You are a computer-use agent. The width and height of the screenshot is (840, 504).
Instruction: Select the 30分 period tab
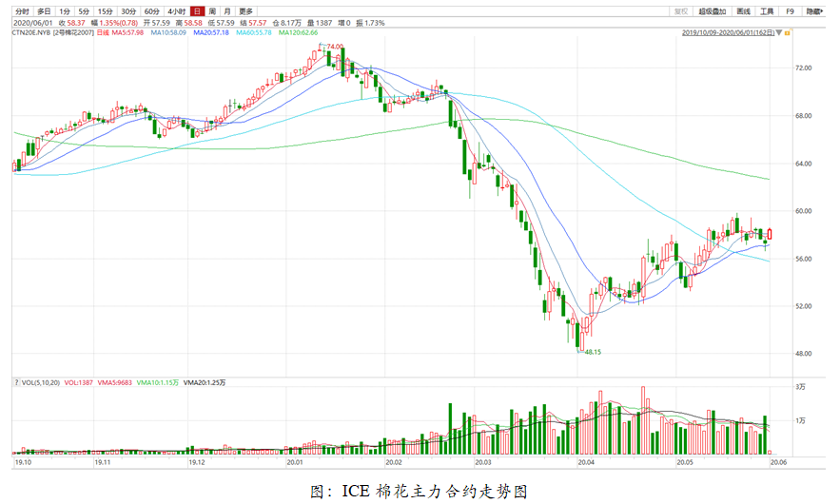pyautogui.click(x=128, y=11)
